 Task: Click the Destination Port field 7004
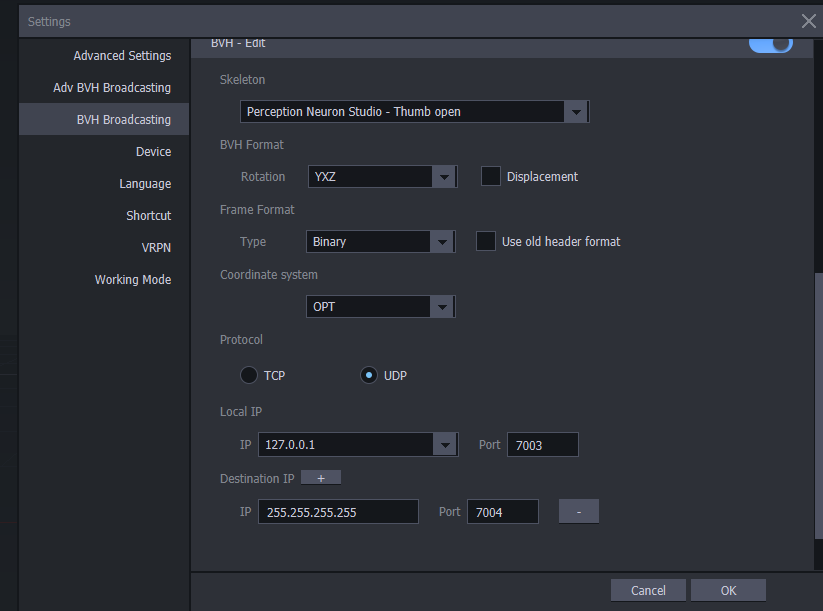point(503,512)
